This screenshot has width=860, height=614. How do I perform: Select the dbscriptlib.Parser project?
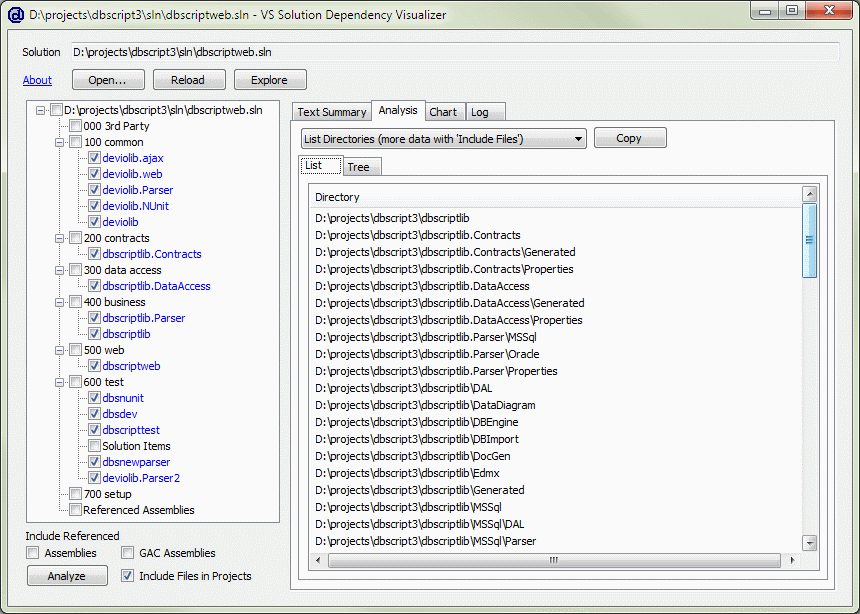click(144, 318)
